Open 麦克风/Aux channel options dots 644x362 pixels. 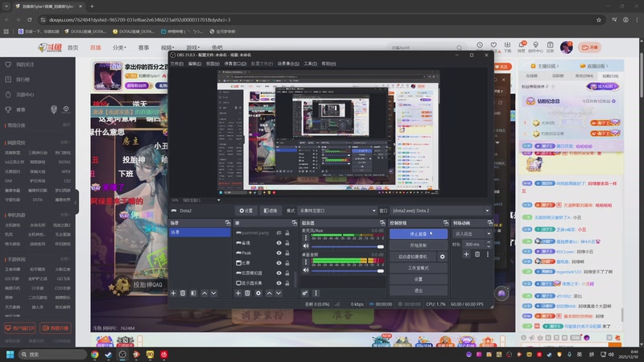point(306,237)
